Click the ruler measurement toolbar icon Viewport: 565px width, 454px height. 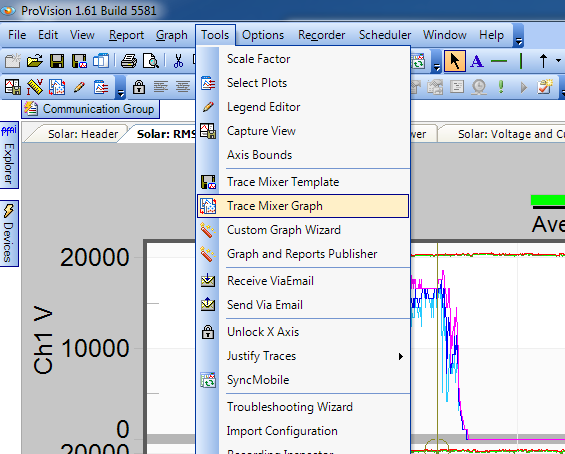pos(35,87)
